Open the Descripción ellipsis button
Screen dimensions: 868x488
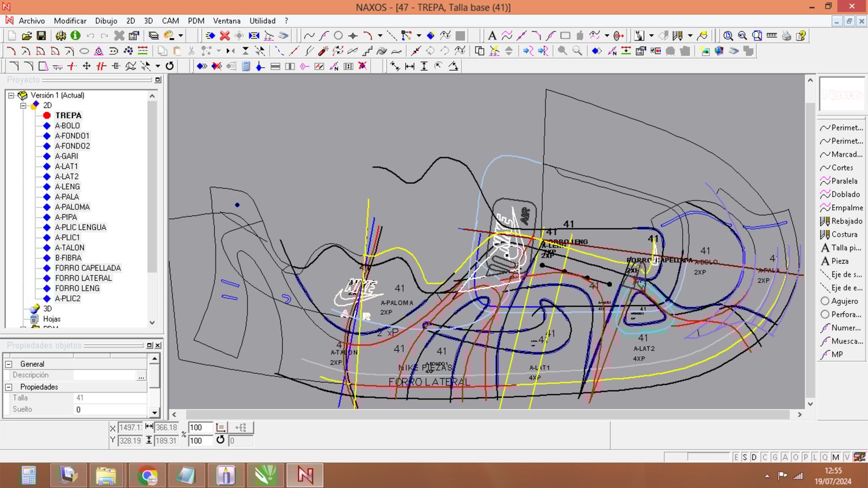[141, 376]
